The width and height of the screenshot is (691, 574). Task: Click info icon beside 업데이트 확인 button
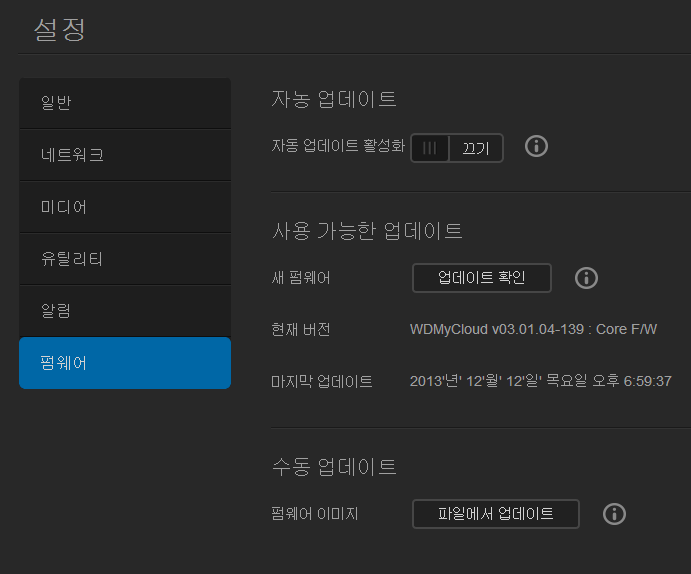586,278
